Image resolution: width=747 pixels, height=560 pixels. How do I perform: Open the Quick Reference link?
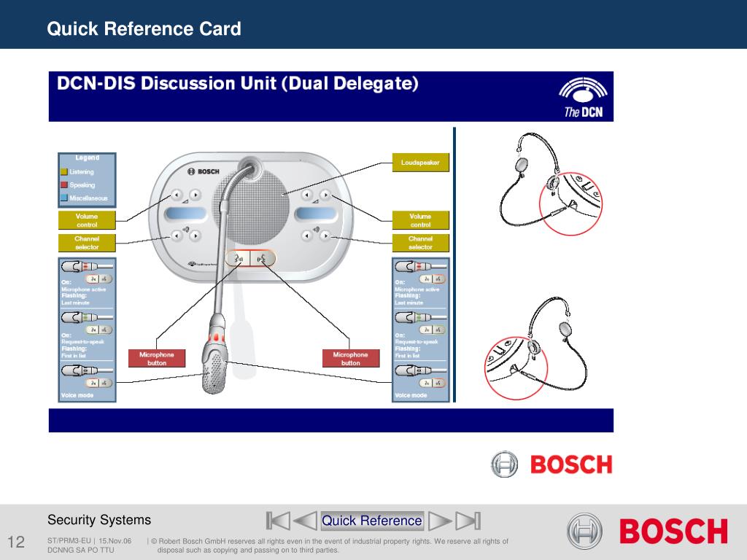tap(371, 521)
